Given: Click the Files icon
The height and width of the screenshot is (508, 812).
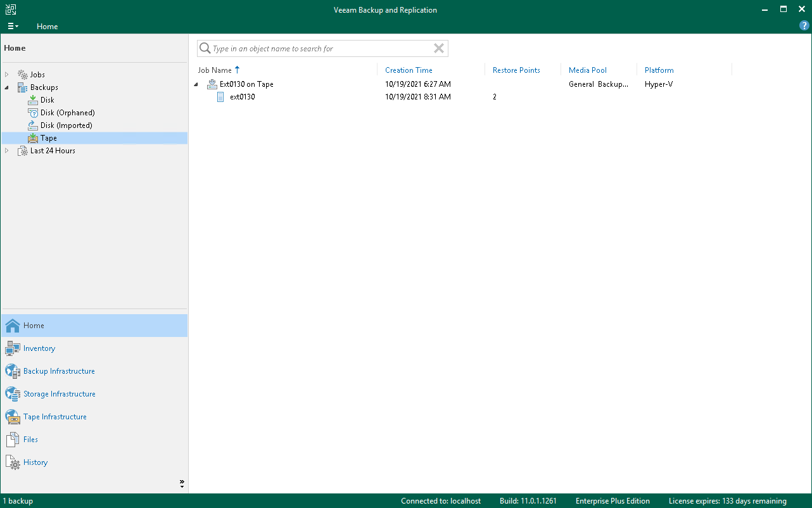Looking at the screenshot, I should point(13,440).
